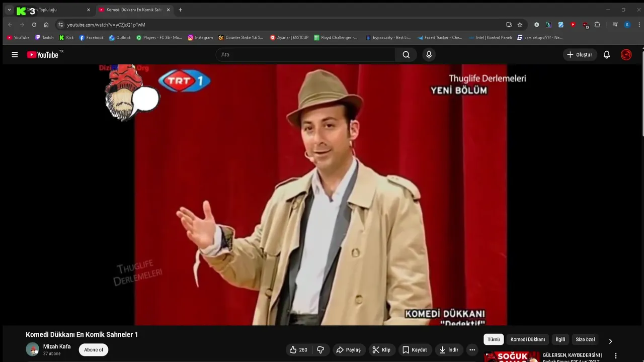
Task: Select the Komedi Dükkanı filter chip
Action: tap(527, 339)
